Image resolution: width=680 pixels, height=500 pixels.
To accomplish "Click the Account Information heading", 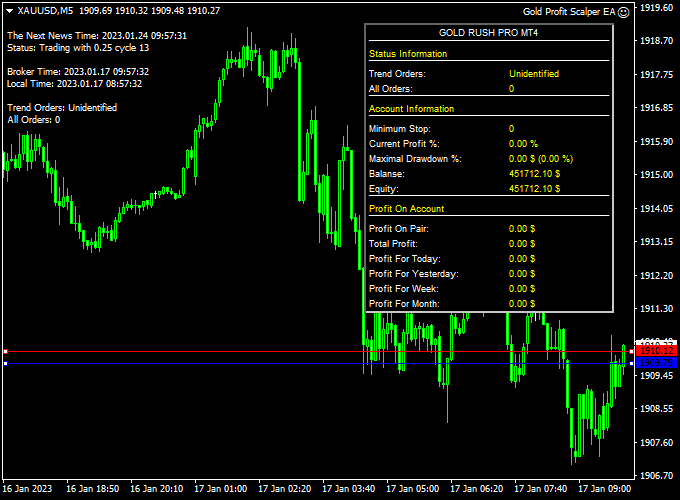I will pos(412,109).
